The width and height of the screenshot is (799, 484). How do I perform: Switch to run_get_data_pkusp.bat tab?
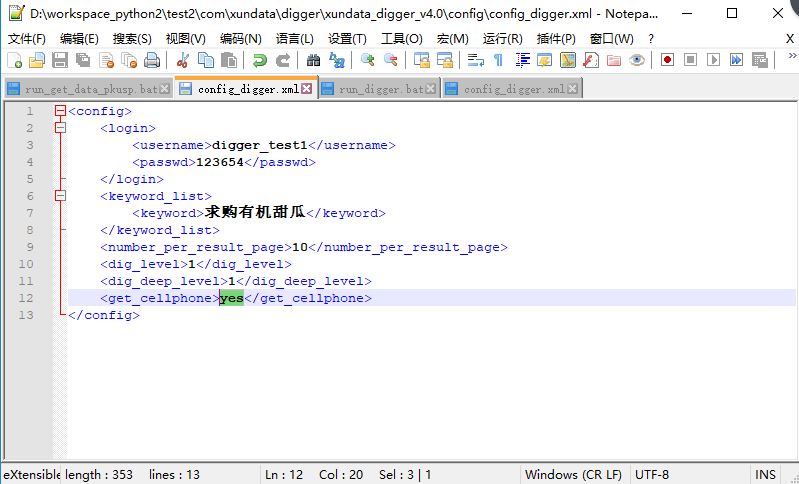click(x=88, y=89)
